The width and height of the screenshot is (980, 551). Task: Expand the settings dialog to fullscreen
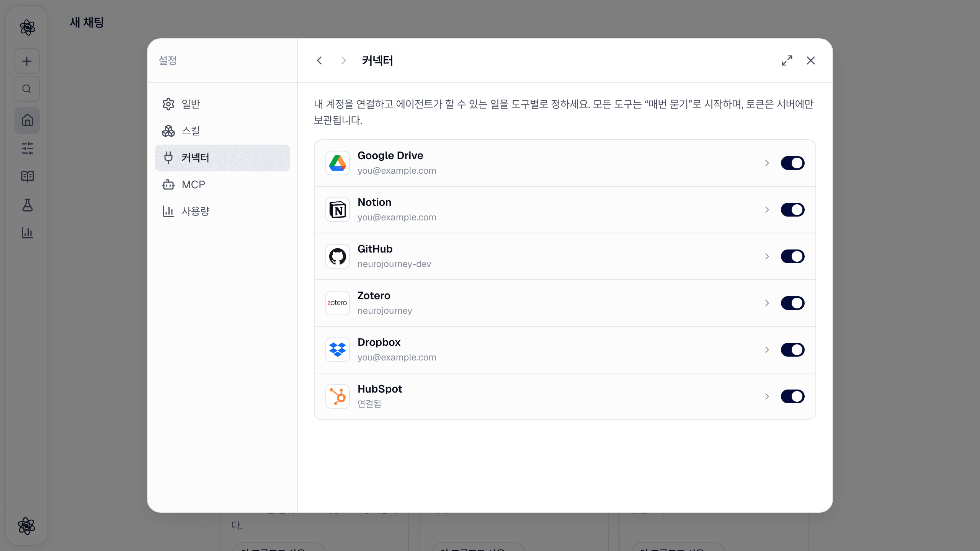[787, 60]
